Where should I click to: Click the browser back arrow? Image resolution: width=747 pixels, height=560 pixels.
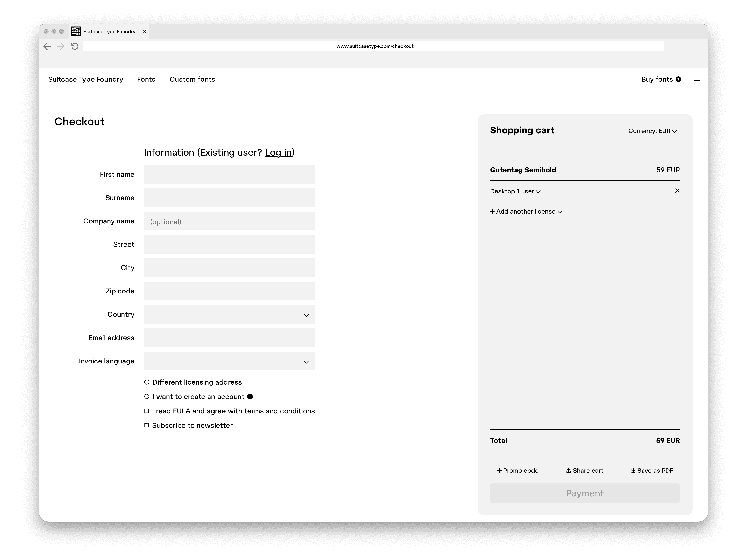pyautogui.click(x=47, y=46)
